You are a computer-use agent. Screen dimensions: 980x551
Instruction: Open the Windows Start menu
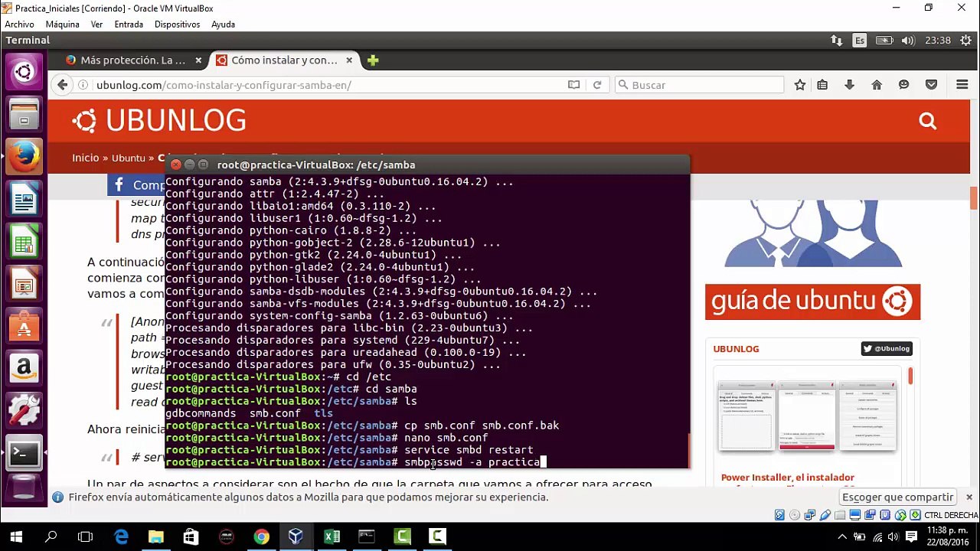tap(16, 536)
